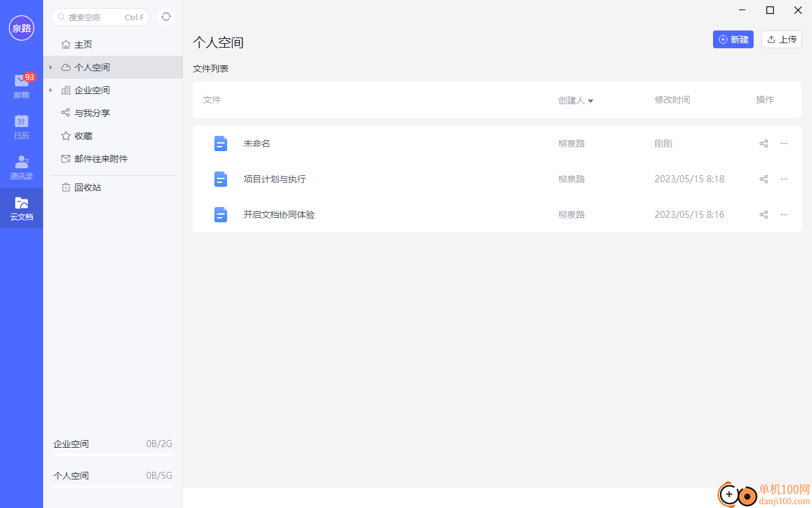Expand the 企业空间 tree arrow
Viewport: 812px width, 508px height.
pyautogui.click(x=51, y=90)
